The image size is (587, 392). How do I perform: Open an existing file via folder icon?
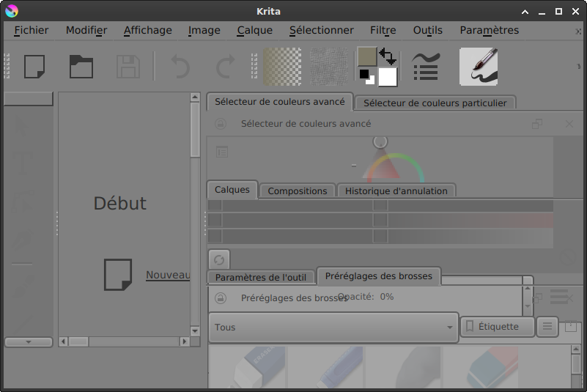coord(81,67)
